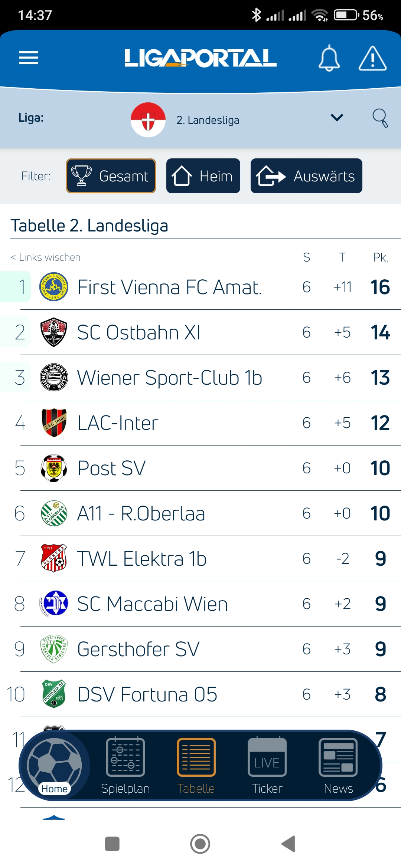Expand the league dropdown chevron
Viewport: 401px width, 868px height.
(337, 118)
